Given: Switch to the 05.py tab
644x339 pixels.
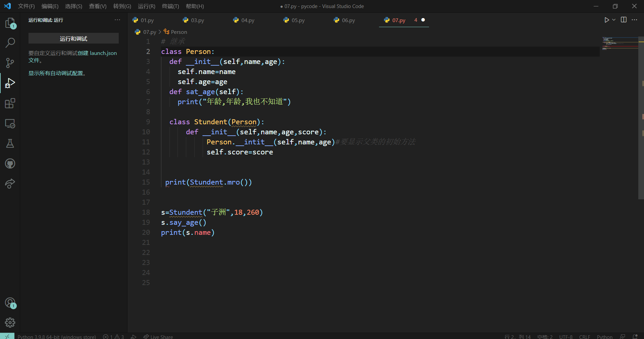Looking at the screenshot, I should [298, 20].
